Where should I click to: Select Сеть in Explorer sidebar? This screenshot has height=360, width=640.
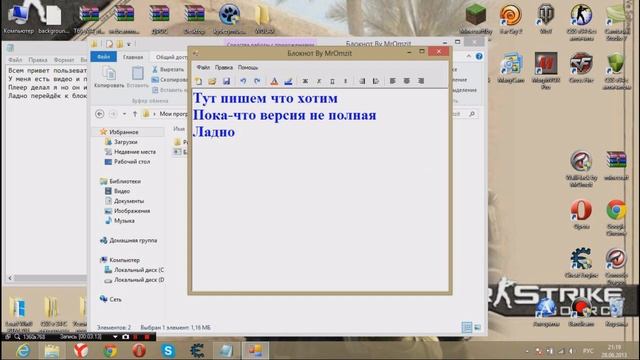tap(115, 299)
